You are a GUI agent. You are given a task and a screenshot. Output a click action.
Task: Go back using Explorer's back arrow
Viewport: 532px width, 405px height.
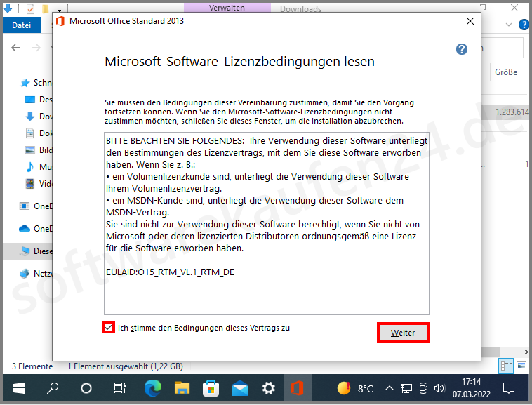point(15,48)
